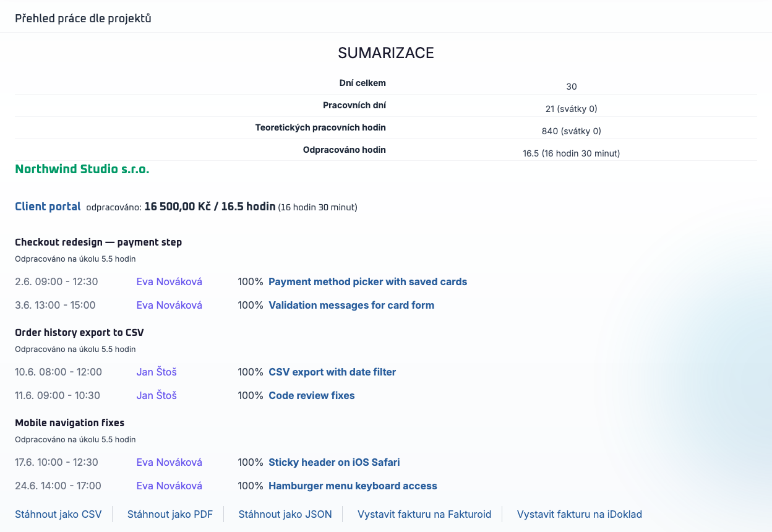Click the Pracovních dní label
772x532 pixels.
354,106
